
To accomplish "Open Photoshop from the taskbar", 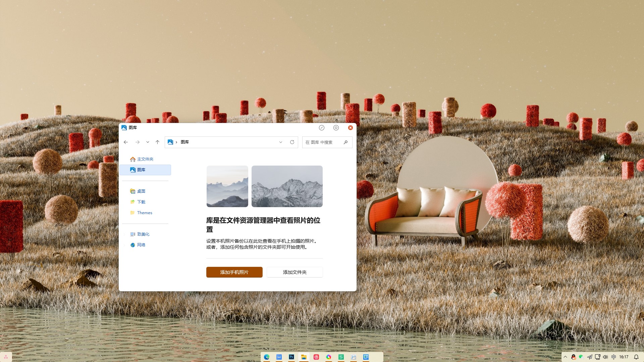I will click(x=291, y=357).
